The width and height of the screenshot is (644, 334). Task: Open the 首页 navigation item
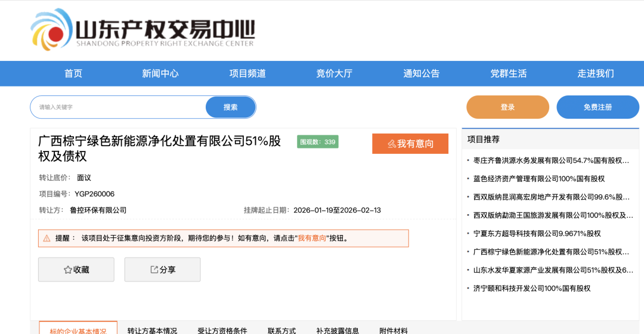pos(73,73)
